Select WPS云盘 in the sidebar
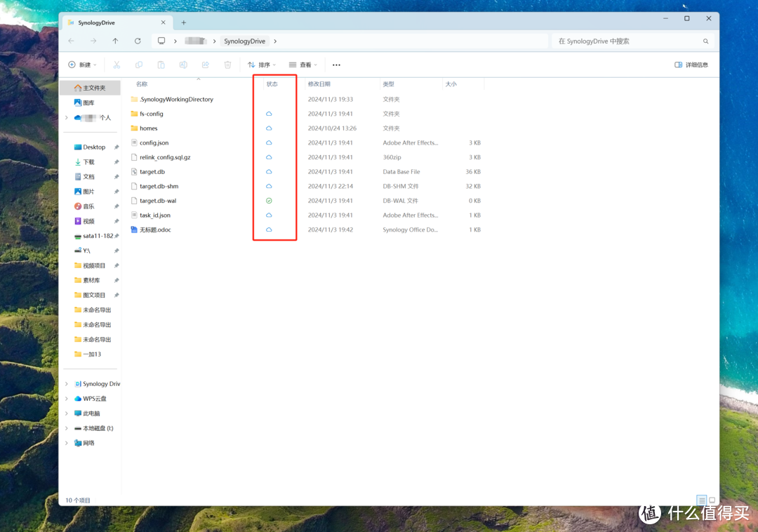 click(95, 399)
